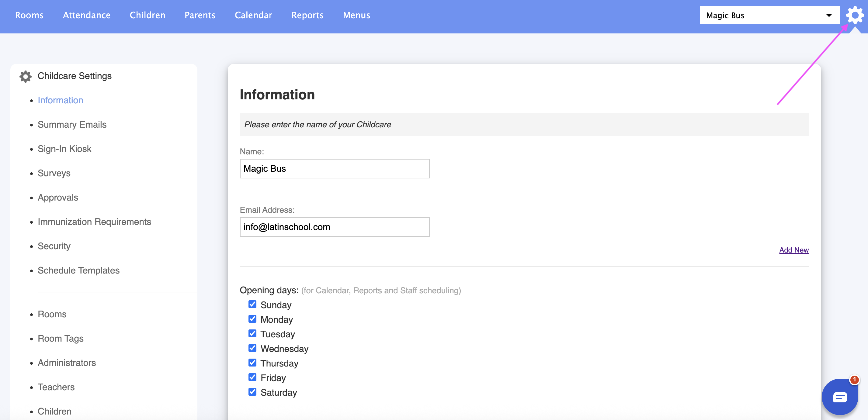The width and height of the screenshot is (868, 420).
Task: Open Summary Emails settings
Action: pos(72,125)
